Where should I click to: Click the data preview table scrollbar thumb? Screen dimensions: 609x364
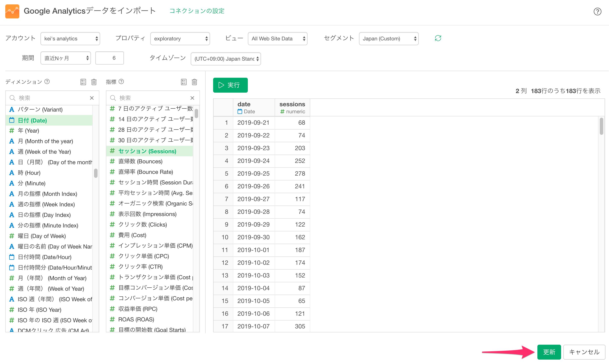coord(601,126)
